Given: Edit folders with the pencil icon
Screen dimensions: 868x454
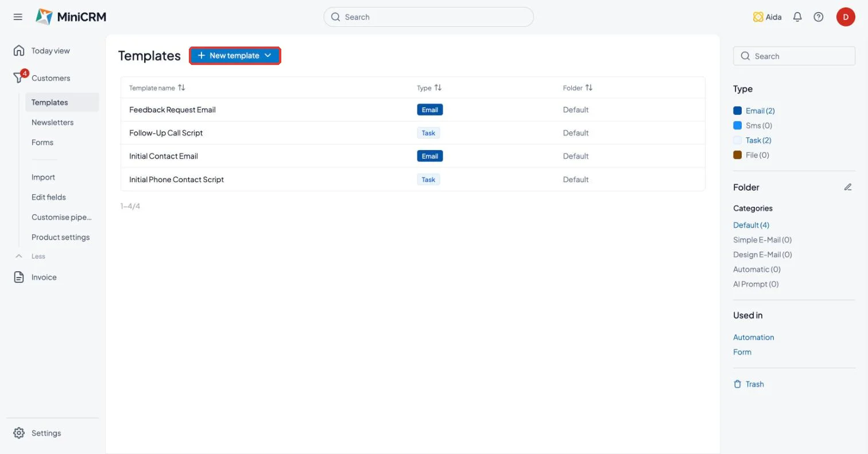Looking at the screenshot, I should (848, 187).
